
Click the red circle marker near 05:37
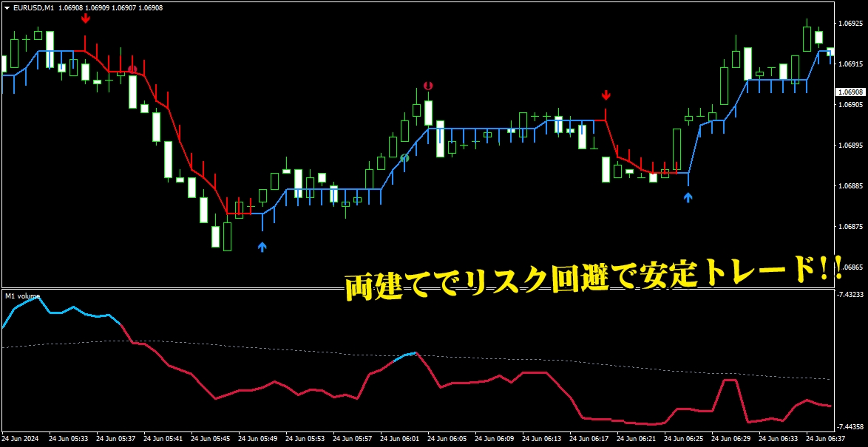point(132,69)
